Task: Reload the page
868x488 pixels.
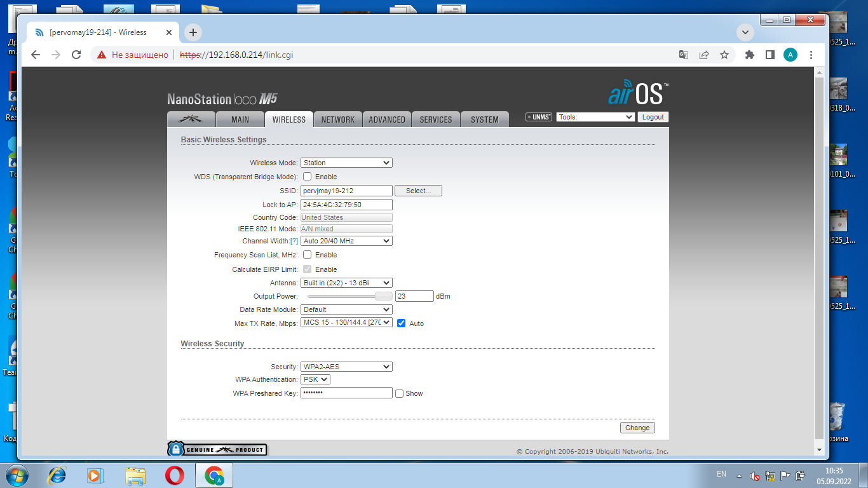Action: pos(76,55)
